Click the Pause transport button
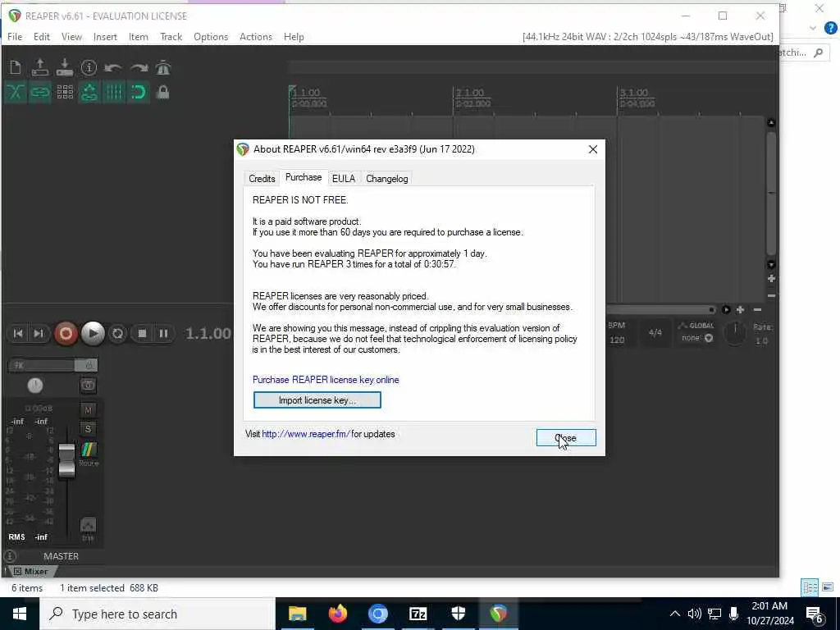This screenshot has width=840, height=630. tap(163, 334)
